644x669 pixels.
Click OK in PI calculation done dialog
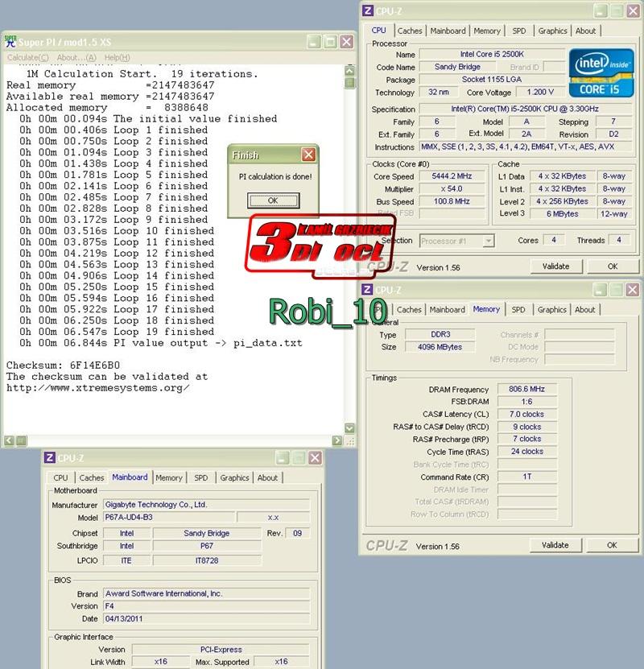click(274, 200)
